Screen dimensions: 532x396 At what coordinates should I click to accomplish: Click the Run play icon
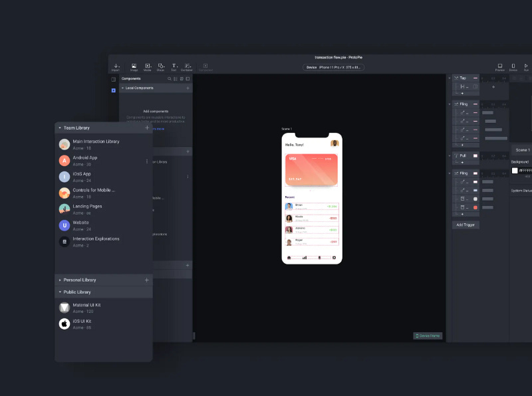click(526, 67)
